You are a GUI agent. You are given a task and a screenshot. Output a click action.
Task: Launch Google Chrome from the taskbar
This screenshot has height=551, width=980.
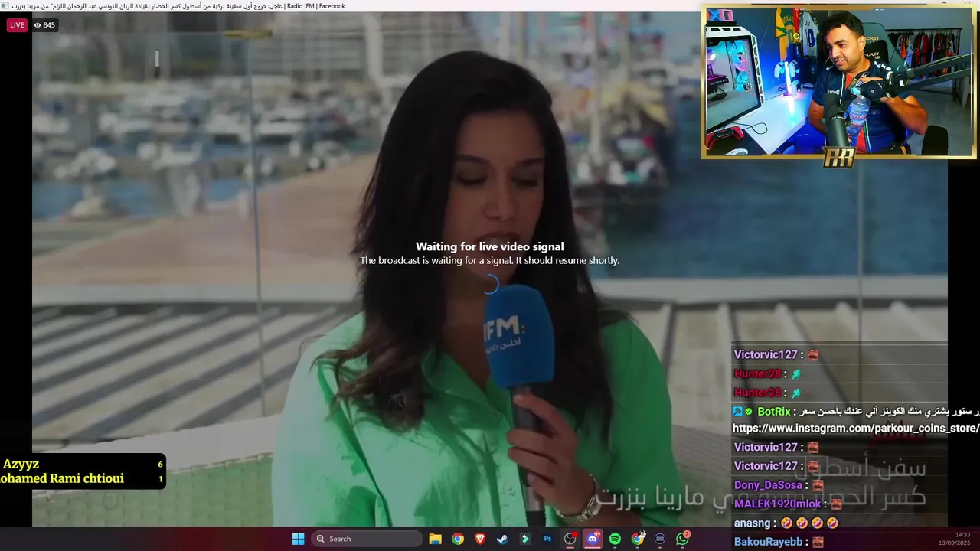pos(458,539)
